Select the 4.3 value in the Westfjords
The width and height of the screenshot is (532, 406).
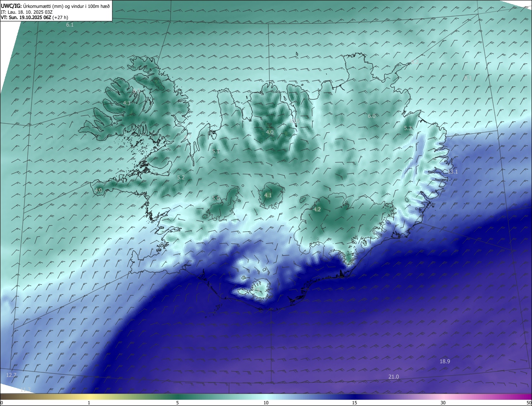pyautogui.click(x=127, y=103)
